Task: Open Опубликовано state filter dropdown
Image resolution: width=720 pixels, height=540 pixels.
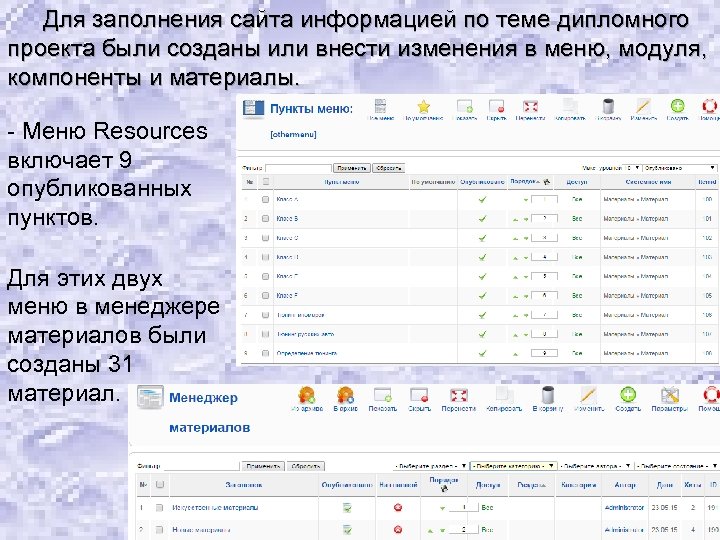Action: [680, 168]
